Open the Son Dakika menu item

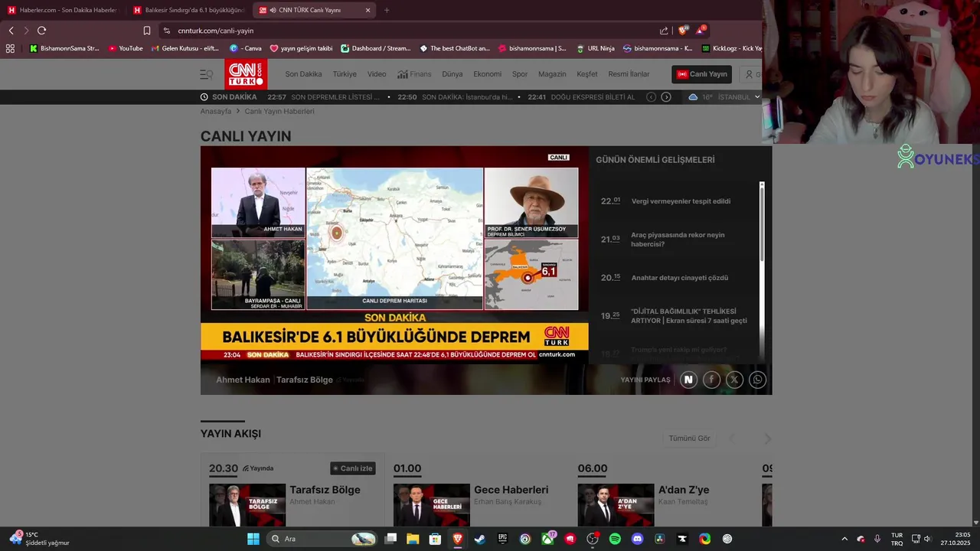303,74
